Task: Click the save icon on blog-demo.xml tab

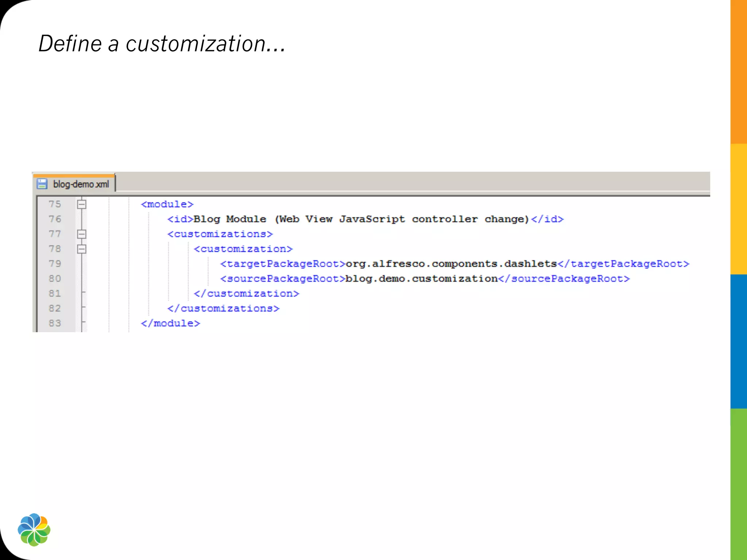Action: (x=42, y=184)
